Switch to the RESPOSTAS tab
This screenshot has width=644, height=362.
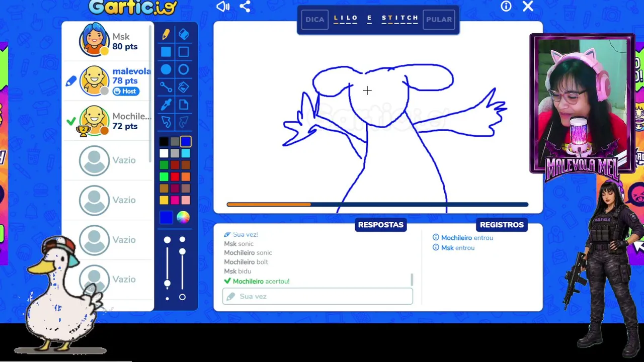pyautogui.click(x=381, y=225)
